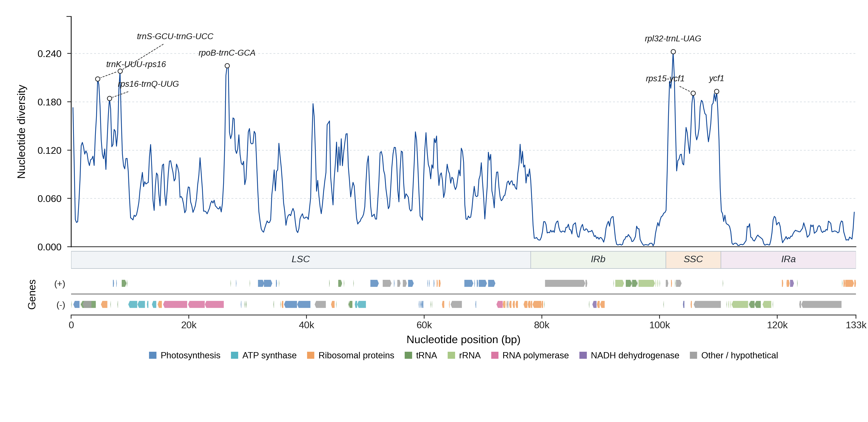Click the rRNA legend color swatch
Viewport: 868px width, 422px height.
pos(451,355)
